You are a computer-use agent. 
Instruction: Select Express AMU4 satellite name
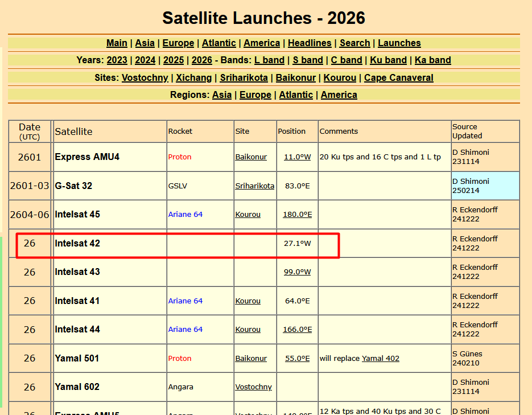coord(87,157)
